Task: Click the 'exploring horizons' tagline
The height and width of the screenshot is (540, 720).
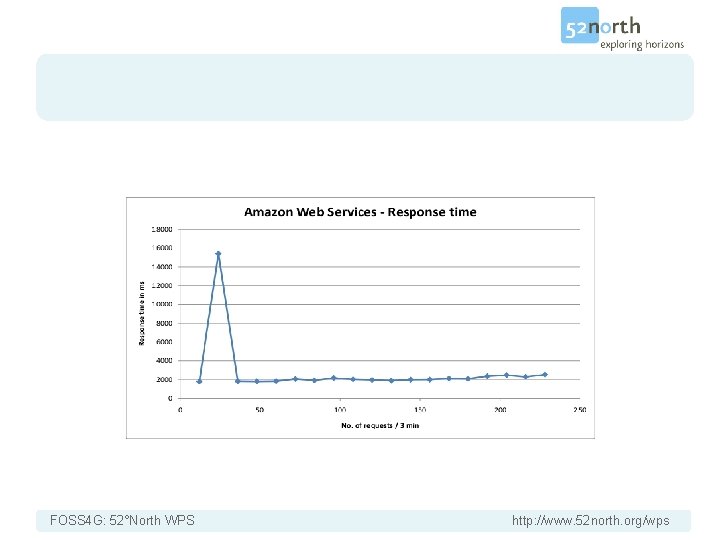Action: pyautogui.click(x=642, y=45)
